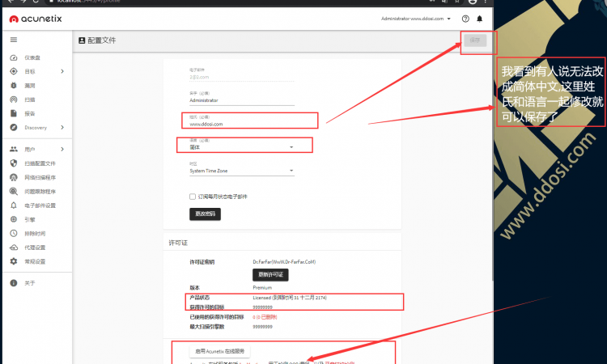Open the 排除时间 menu item
This screenshot has width=607, height=364.
pyautogui.click(x=36, y=233)
